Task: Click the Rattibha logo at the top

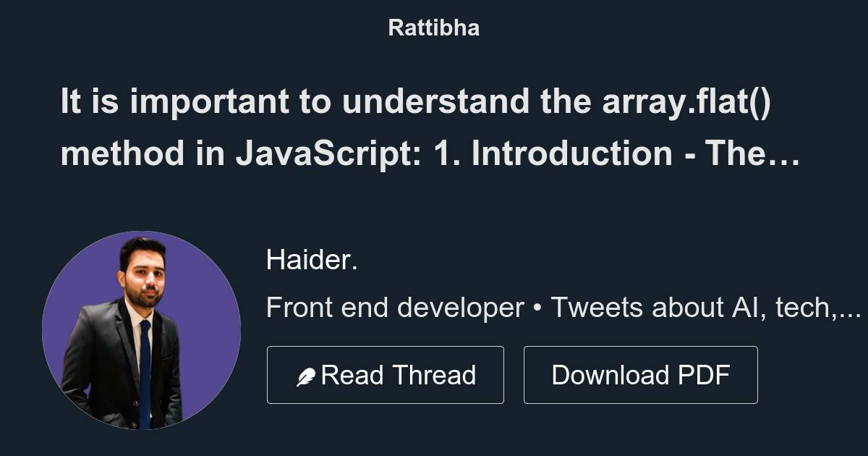Action: 433,28
